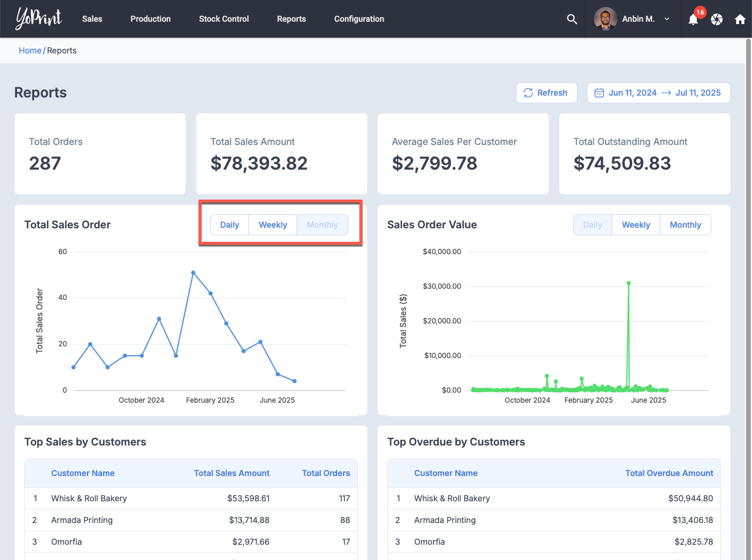Open the Stock Control menu
This screenshot has width=752, height=560.
(224, 19)
